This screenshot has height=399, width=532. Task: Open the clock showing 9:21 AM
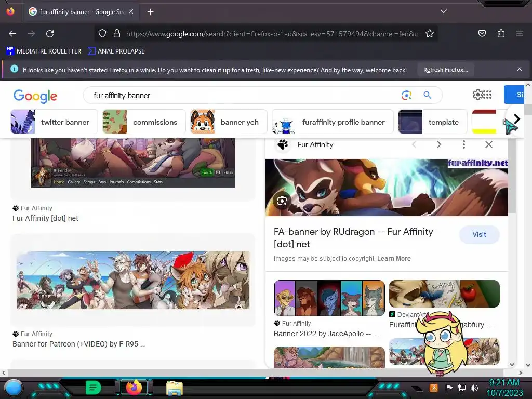[x=505, y=388]
